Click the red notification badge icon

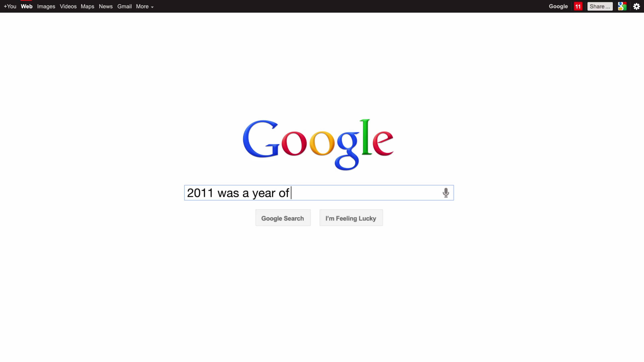[x=578, y=6]
